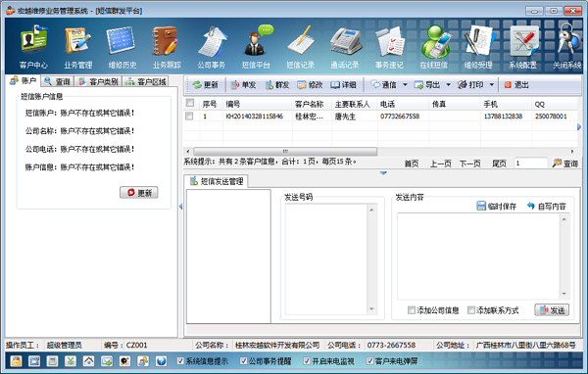The width and height of the screenshot is (588, 374).
Task: Switch to the 客户类别 tab
Action: coord(98,81)
